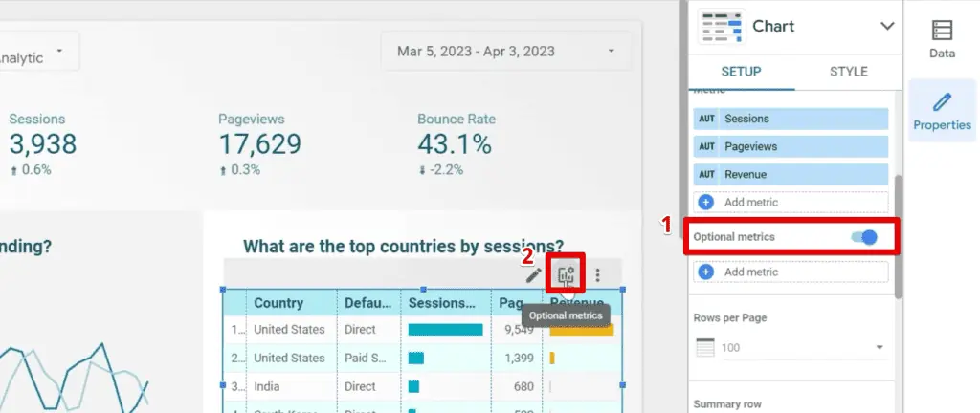Select the Sessions metric chip
Viewport: 980px width, 413px height.
point(791,119)
